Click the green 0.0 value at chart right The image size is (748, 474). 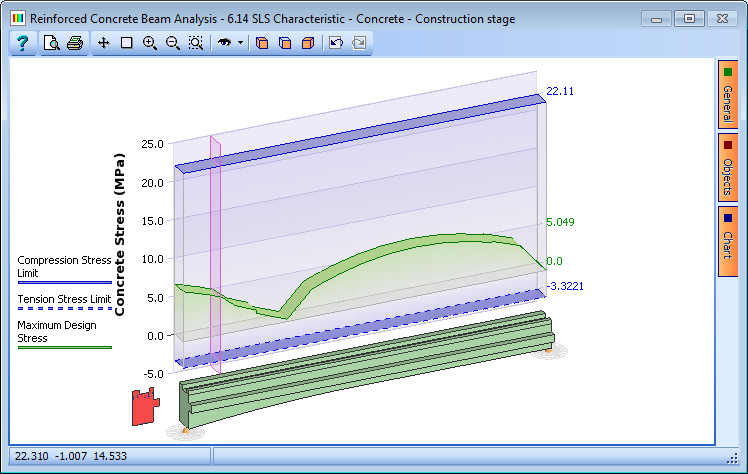coord(554,261)
